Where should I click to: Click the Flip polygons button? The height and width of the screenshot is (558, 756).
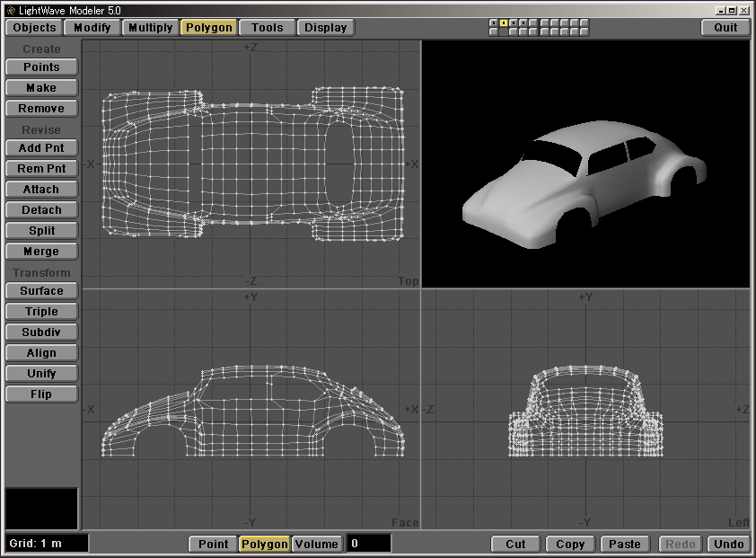point(41,394)
